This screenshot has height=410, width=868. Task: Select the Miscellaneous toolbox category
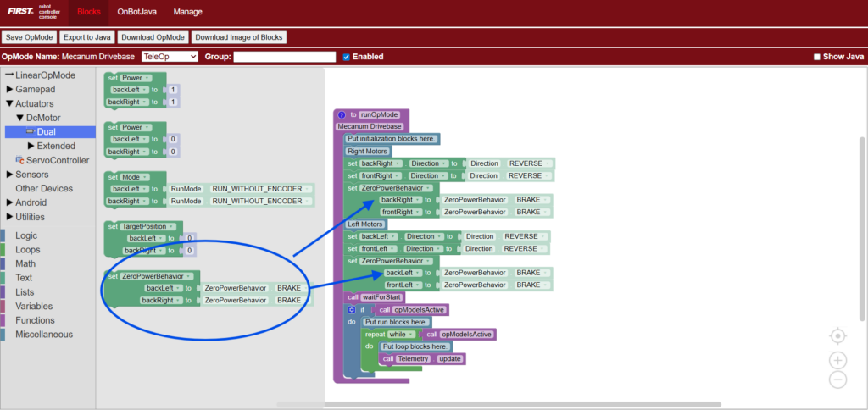point(44,335)
